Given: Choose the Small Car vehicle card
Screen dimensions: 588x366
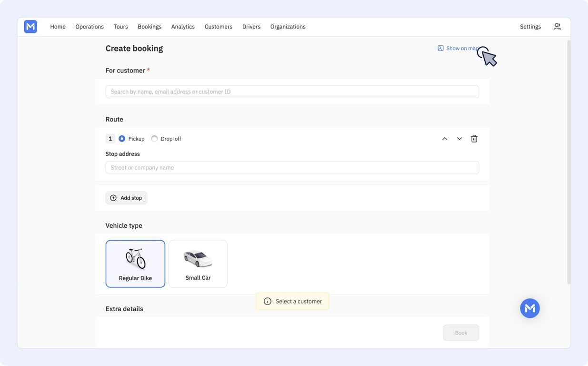Looking at the screenshot, I should [x=198, y=264].
